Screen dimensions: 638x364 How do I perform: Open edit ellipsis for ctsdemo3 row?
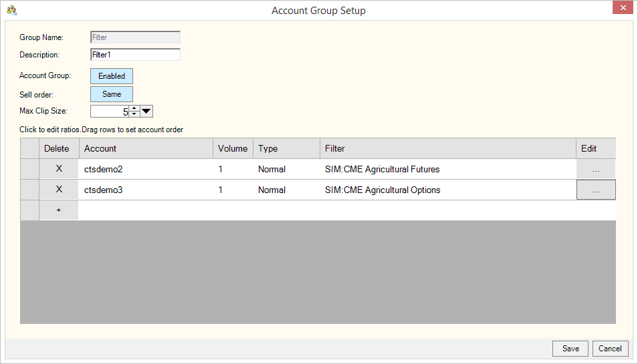[x=595, y=190]
